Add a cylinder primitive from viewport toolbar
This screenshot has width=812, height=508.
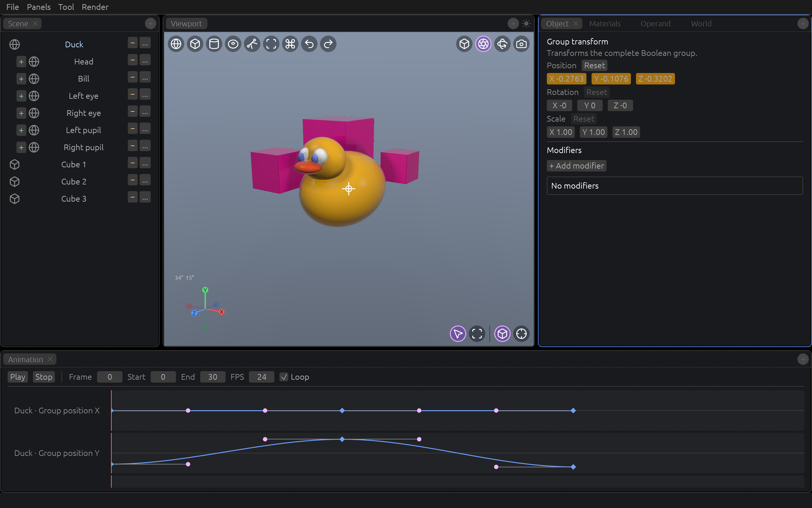tap(214, 44)
